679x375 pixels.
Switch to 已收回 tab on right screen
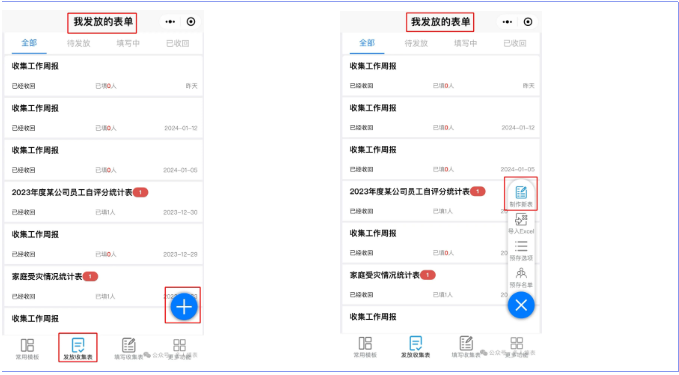(x=515, y=43)
